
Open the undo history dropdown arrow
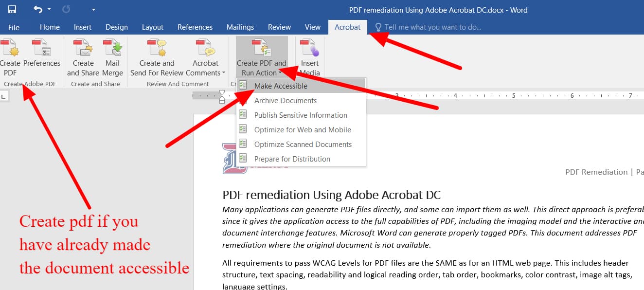pos(50,9)
